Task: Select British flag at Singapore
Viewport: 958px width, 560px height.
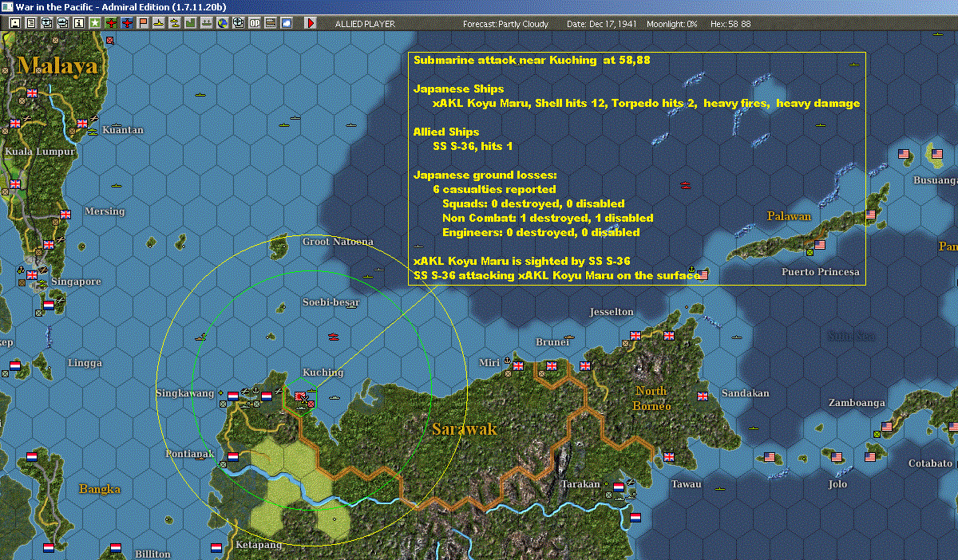Action: click(32, 275)
